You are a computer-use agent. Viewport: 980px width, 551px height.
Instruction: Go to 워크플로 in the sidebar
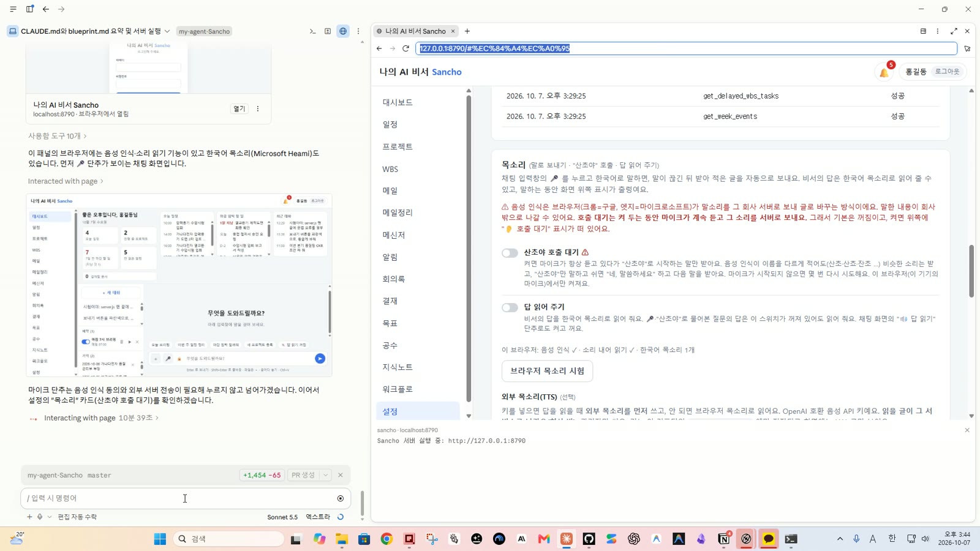pos(418,389)
